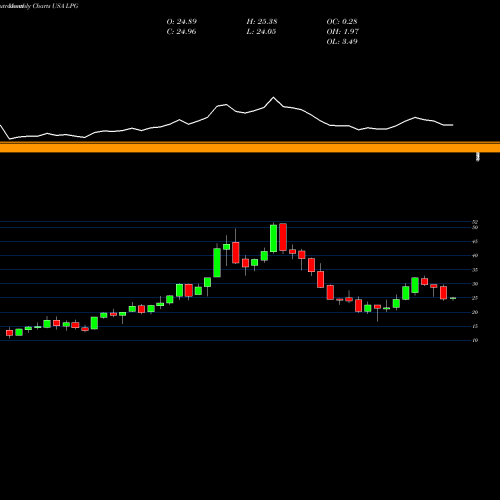This screenshot has height=500, width=500.
Task: Click the close value 'C: 24.96'
Action: click(x=181, y=32)
